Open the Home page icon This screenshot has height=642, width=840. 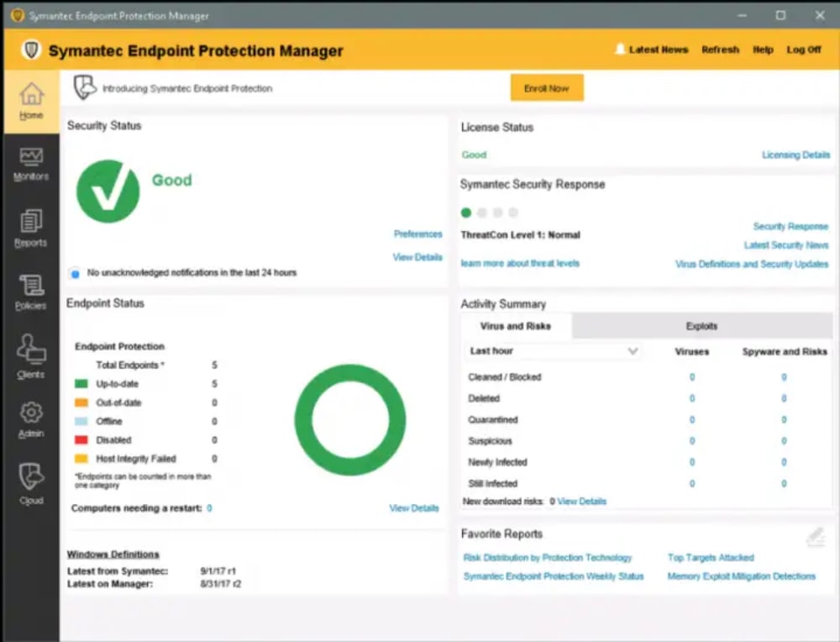click(31, 96)
